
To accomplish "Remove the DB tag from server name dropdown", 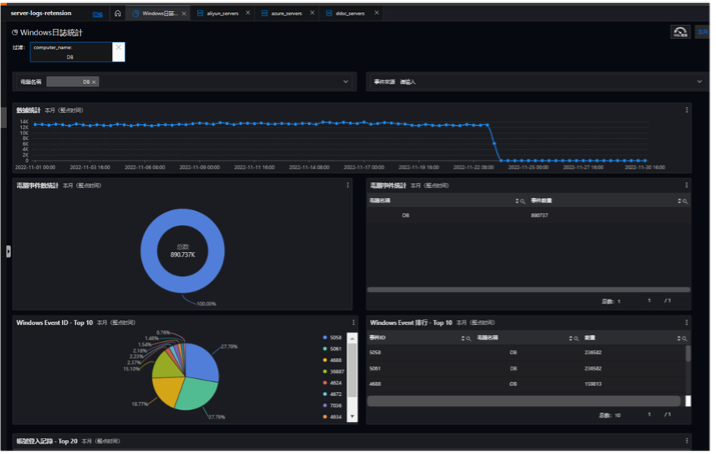I will click(94, 82).
